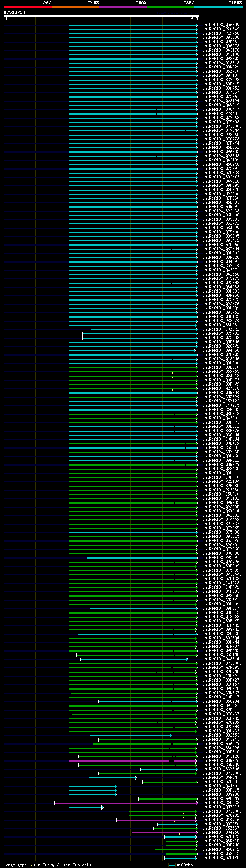Select the UniRef100_Q43106 label
Screen dimensions: 246x868
(x=221, y=54)
